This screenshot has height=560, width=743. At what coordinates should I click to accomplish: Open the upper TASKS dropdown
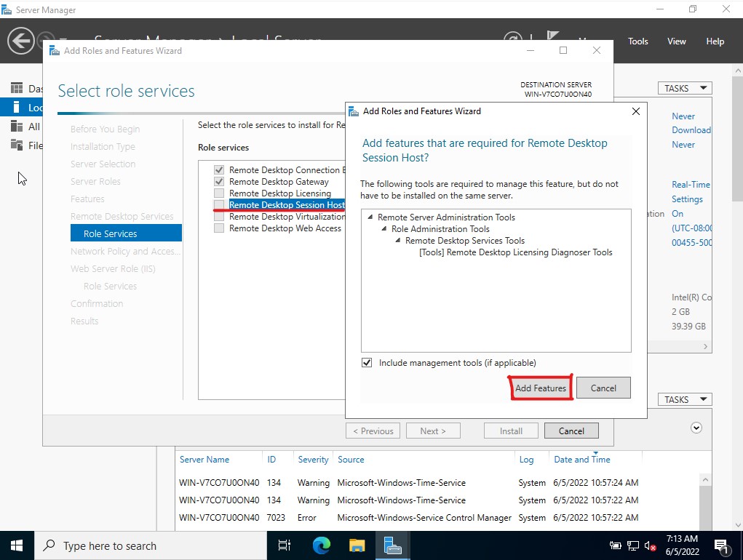tap(685, 88)
